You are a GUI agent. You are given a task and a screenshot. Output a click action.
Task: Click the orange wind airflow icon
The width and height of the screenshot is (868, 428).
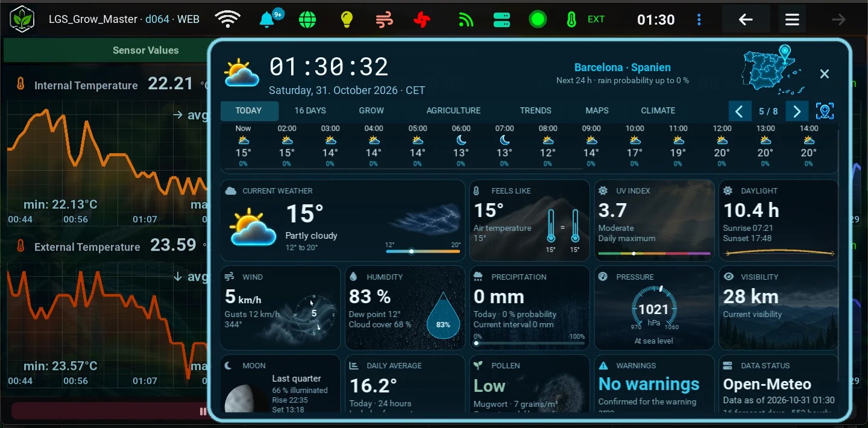pos(384,19)
